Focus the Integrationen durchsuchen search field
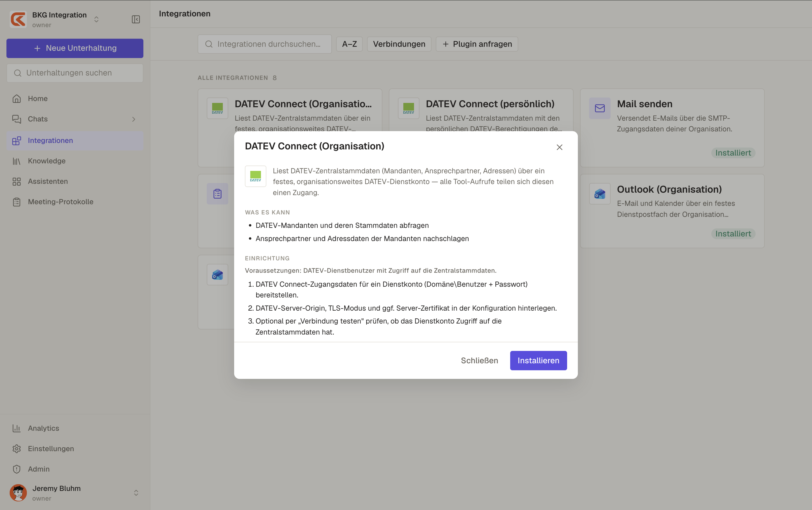The image size is (812, 510). click(x=264, y=44)
